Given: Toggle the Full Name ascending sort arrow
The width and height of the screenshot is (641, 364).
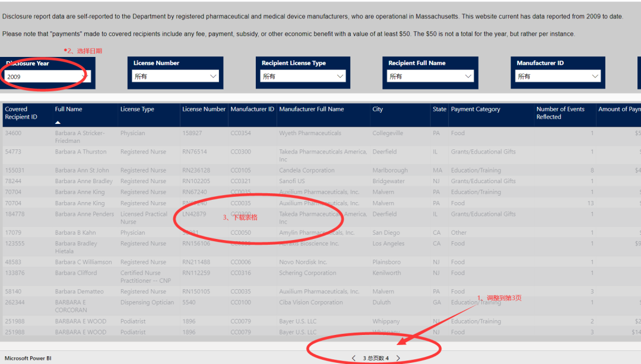Looking at the screenshot, I should (58, 122).
